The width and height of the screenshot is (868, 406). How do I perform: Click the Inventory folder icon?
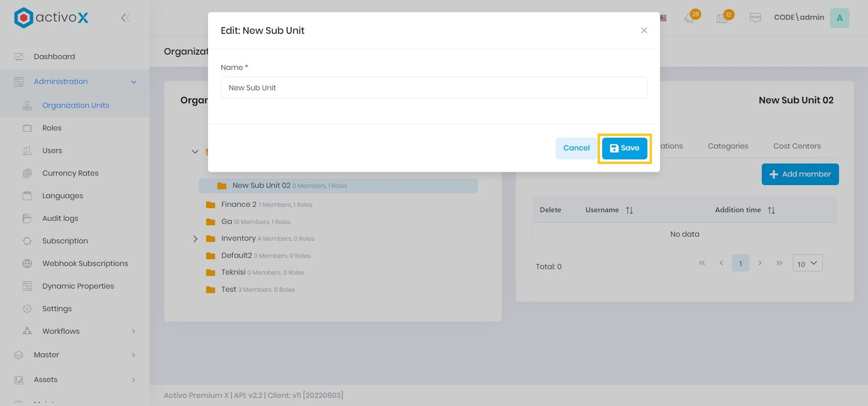tap(210, 239)
